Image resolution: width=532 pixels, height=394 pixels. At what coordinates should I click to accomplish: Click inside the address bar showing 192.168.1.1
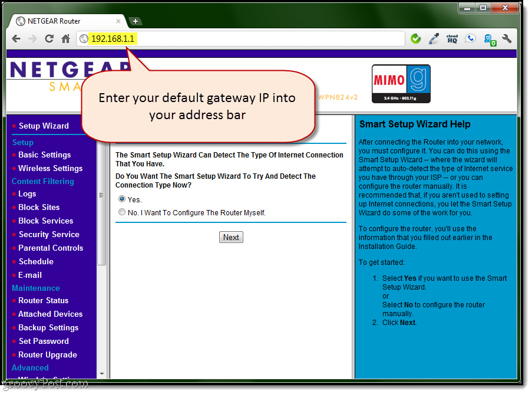point(177,38)
